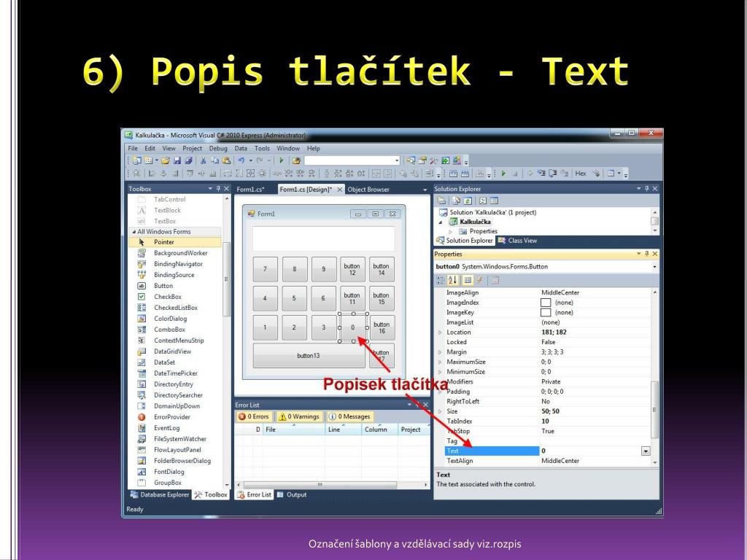The height and width of the screenshot is (560, 747).
Task: Expand the Margin property
Action: [440, 352]
